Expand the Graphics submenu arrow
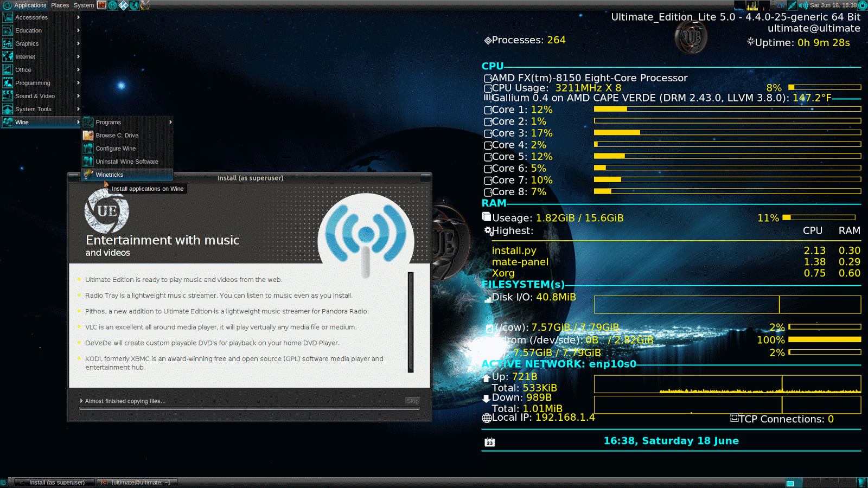868x488 pixels. coord(78,43)
